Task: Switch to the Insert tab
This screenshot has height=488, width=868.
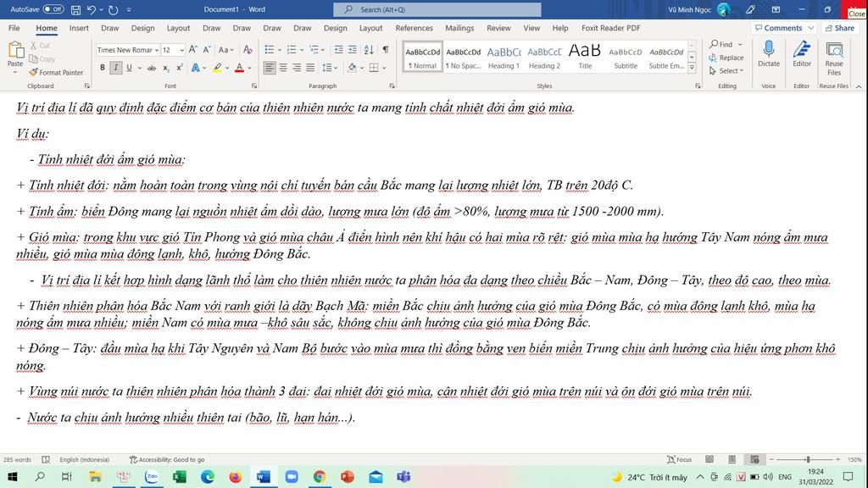Action: 79,28
